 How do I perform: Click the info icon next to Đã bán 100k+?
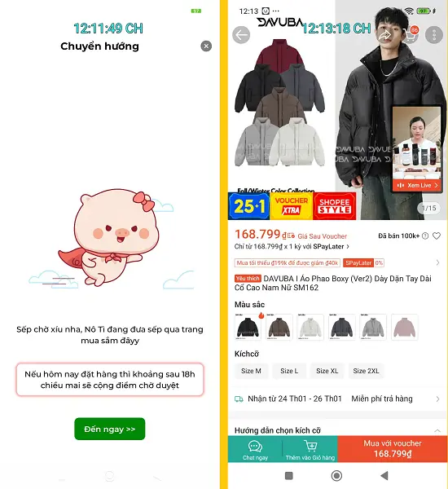pyautogui.click(x=425, y=236)
